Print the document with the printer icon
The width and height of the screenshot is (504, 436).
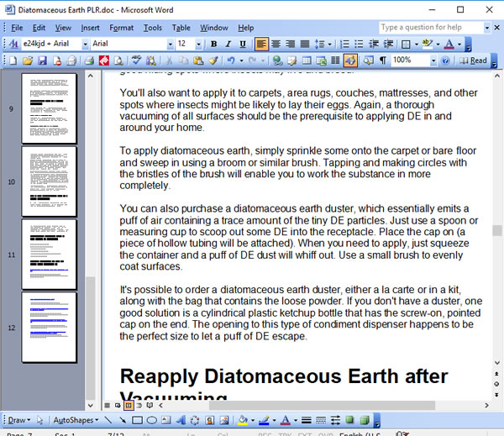click(x=89, y=60)
